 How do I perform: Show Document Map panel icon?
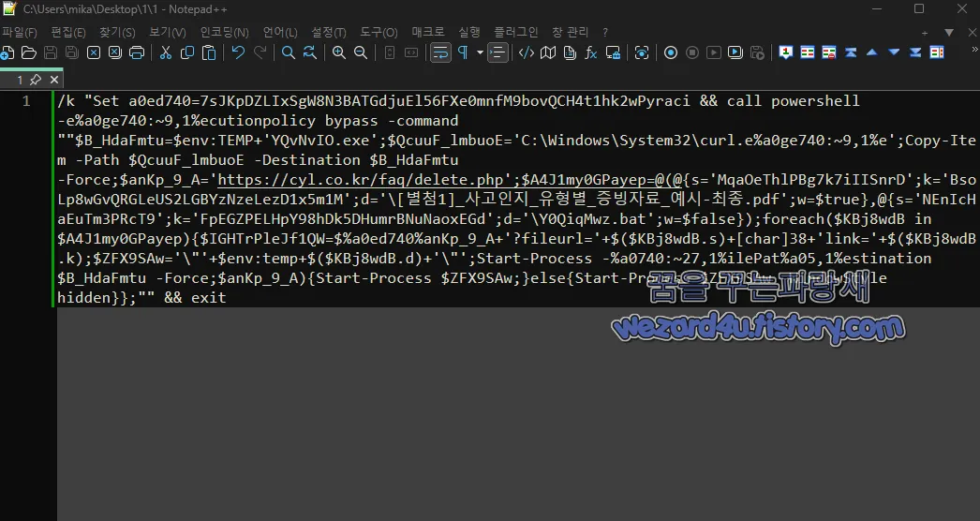point(548,52)
